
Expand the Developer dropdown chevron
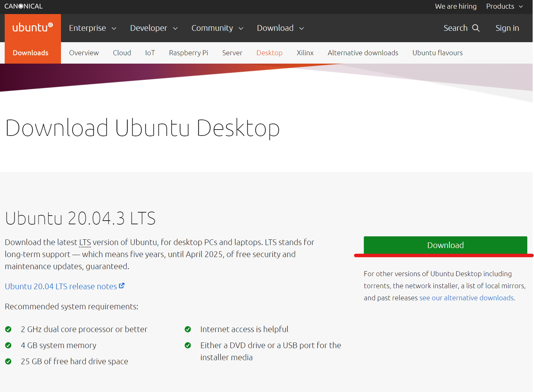click(175, 28)
